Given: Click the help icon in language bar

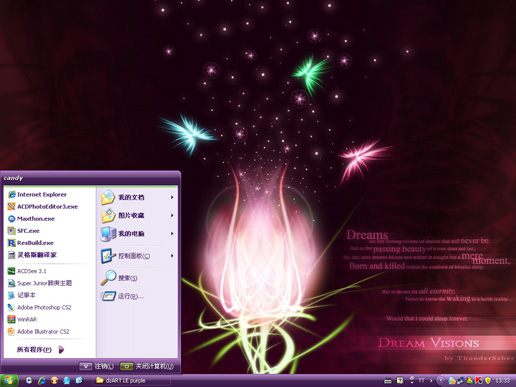Looking at the screenshot, I should pos(400,380).
